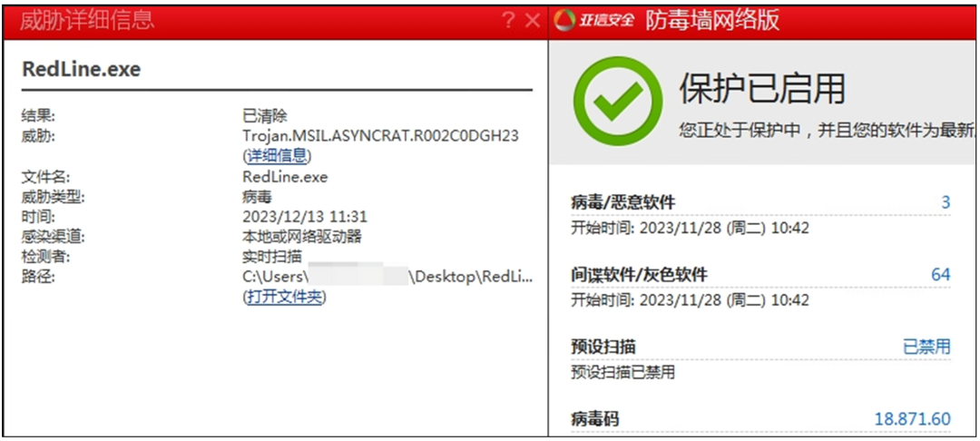Click the 威胁详细信息 window title
Screen dimensions: 980x441
click(87, 21)
